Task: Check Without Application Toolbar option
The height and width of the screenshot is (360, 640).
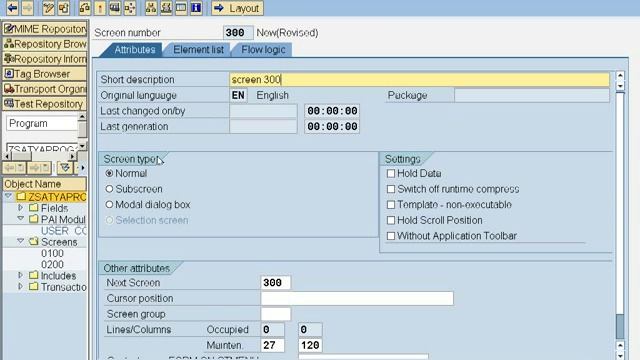Action: pyautogui.click(x=391, y=236)
